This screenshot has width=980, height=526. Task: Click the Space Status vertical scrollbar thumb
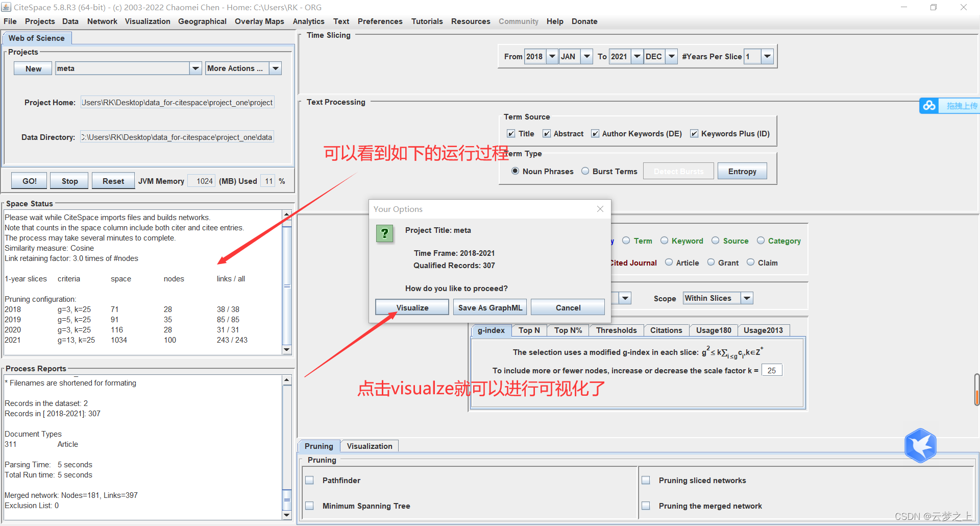tap(287, 286)
